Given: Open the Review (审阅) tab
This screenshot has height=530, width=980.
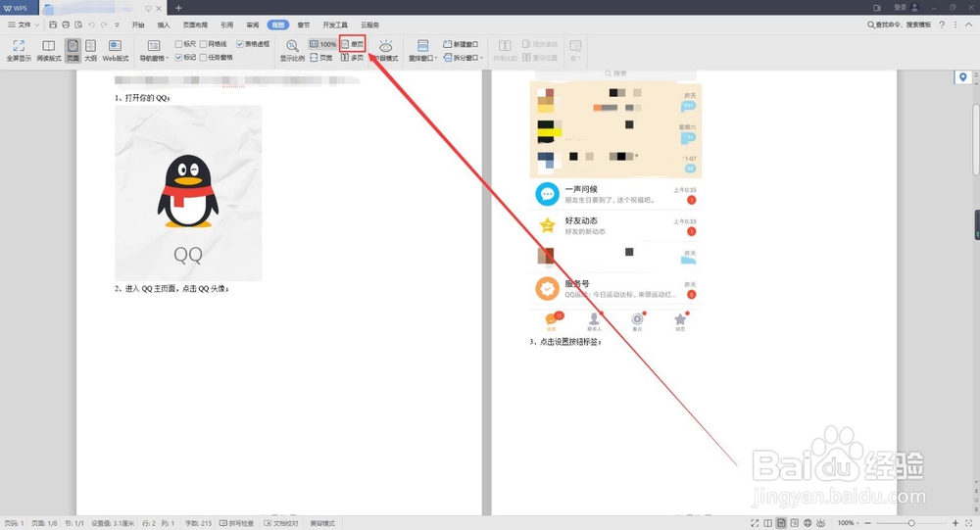Looking at the screenshot, I should tap(253, 25).
